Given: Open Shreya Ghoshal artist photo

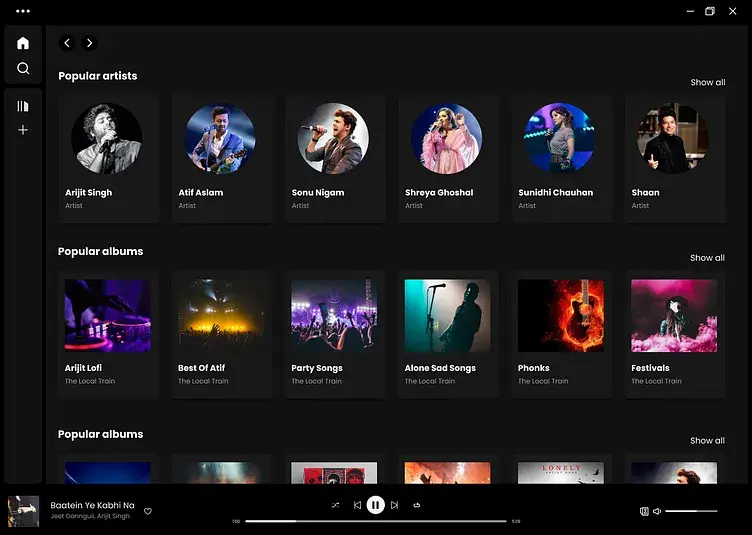Looking at the screenshot, I should pos(446,138).
